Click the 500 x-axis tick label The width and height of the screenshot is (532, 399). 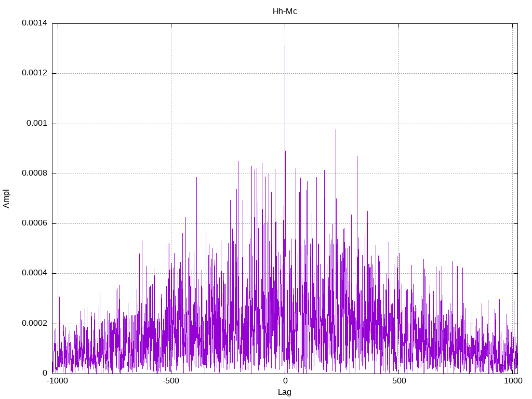(399, 381)
